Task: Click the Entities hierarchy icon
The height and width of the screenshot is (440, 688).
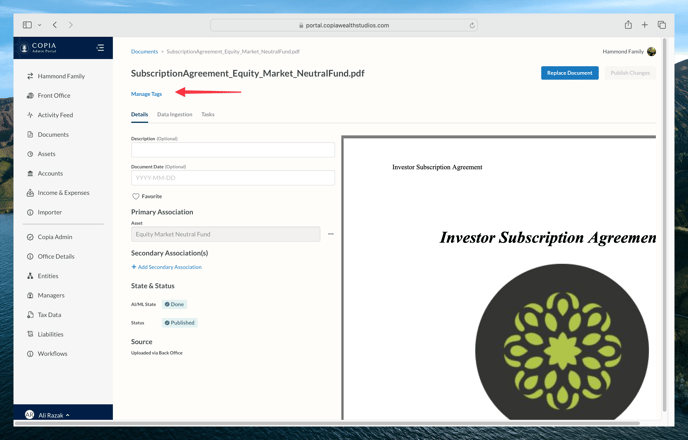Action: [30, 276]
